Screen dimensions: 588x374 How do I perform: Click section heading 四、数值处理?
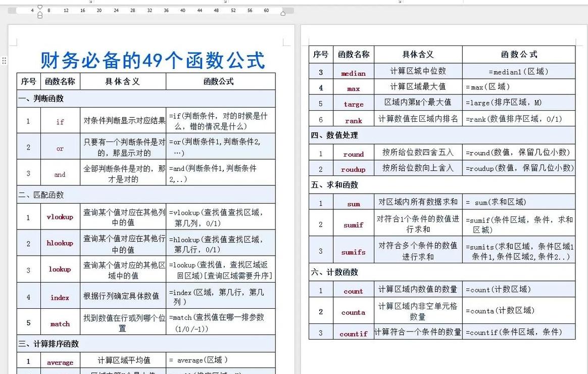(334, 135)
